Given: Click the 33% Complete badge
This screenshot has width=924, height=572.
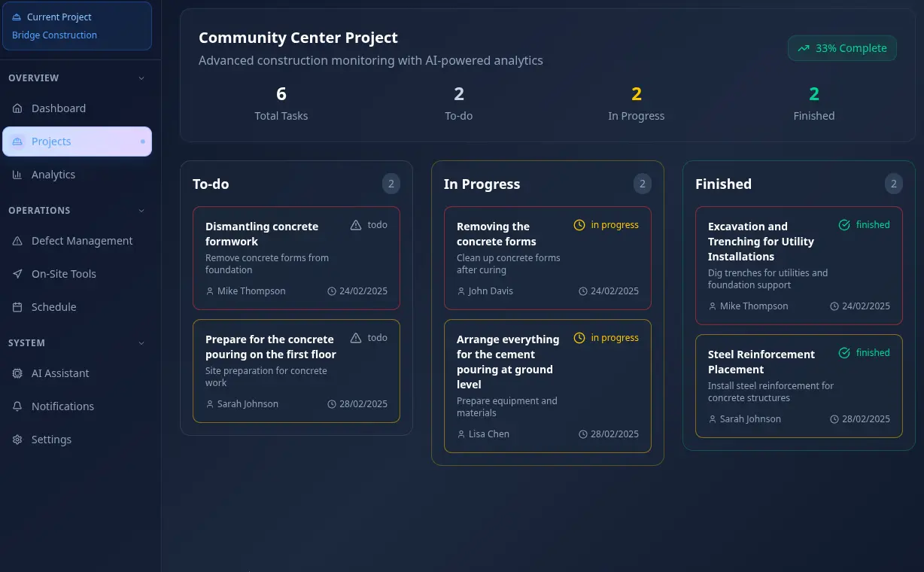Looking at the screenshot, I should coord(842,47).
